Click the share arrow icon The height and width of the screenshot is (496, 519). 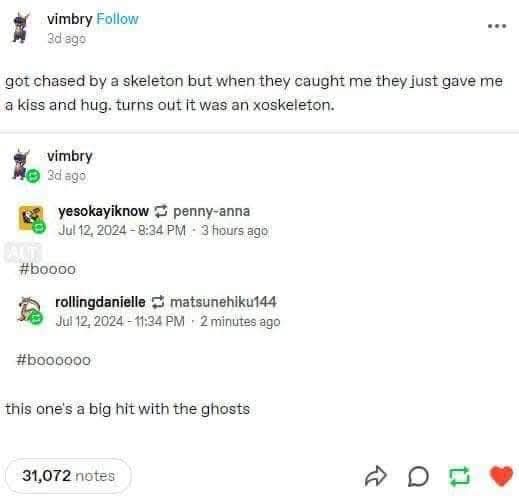click(376, 476)
